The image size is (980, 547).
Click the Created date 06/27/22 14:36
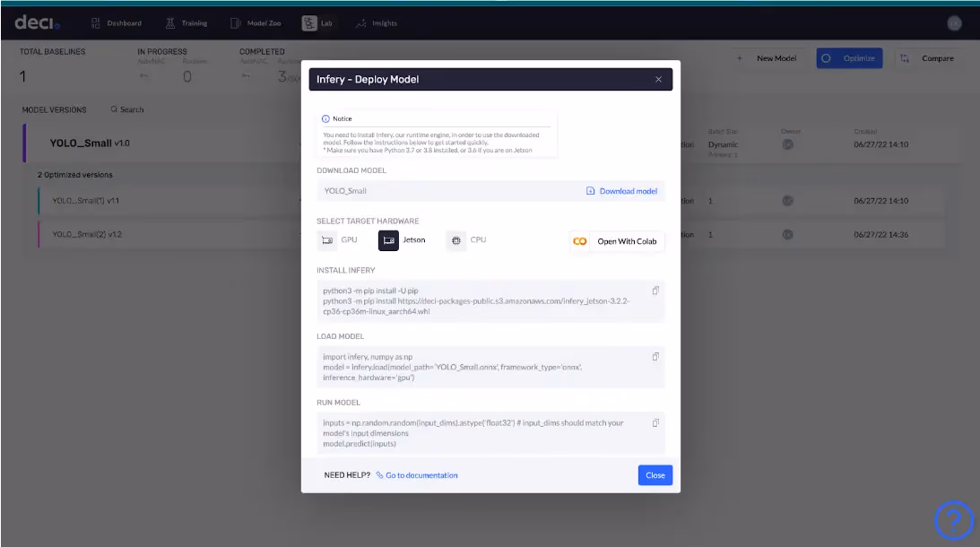pyautogui.click(x=880, y=234)
